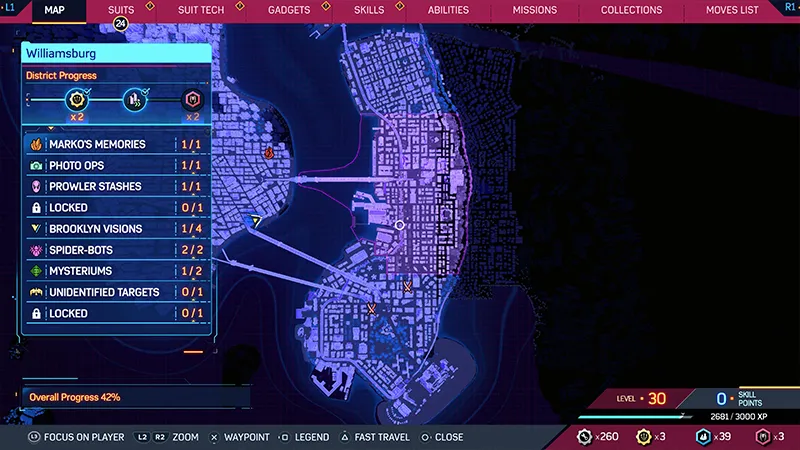
Task: Select the Brooklyn Visions row
Action: coord(117,229)
